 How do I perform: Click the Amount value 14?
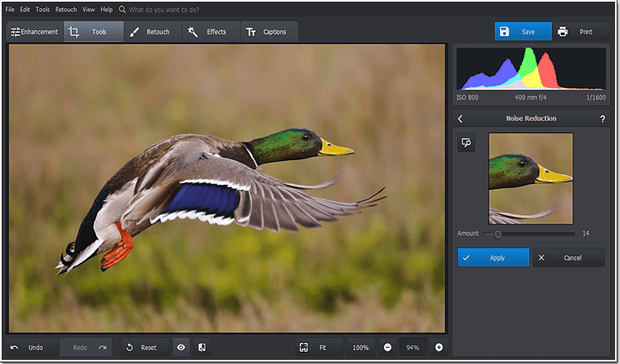pos(585,233)
